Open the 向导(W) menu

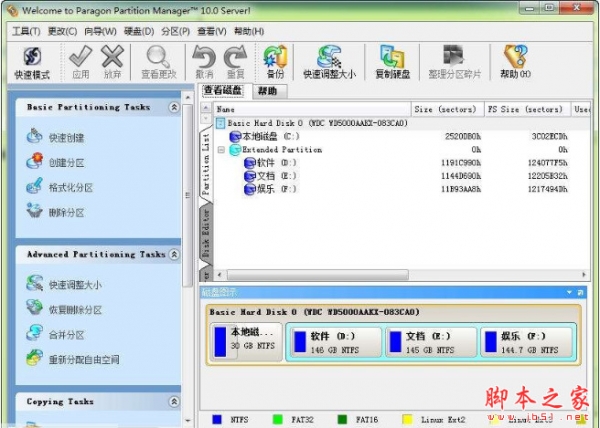(100, 31)
